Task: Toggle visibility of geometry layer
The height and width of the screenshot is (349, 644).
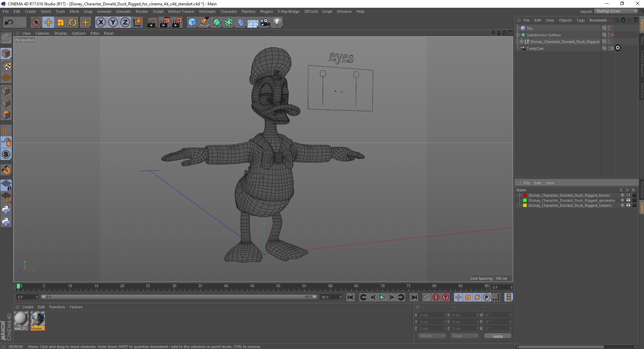Action: click(628, 200)
